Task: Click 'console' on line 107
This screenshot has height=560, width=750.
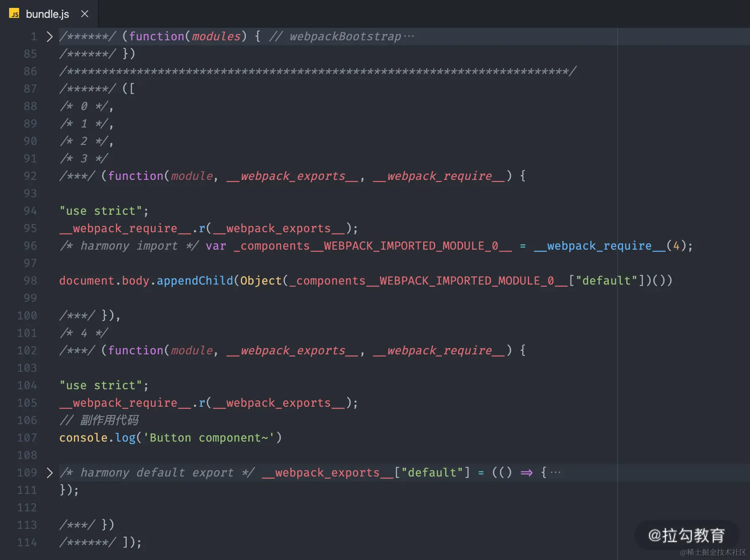Action: click(x=83, y=438)
